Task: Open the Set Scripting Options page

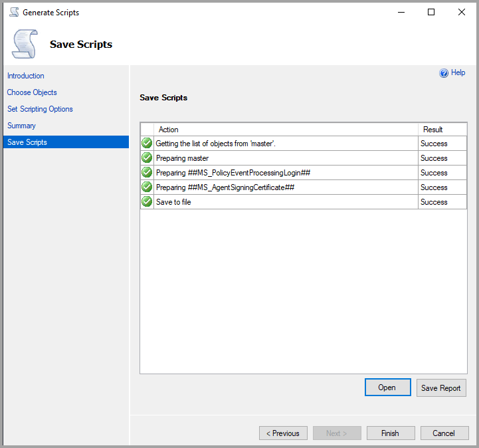Action: (40, 109)
